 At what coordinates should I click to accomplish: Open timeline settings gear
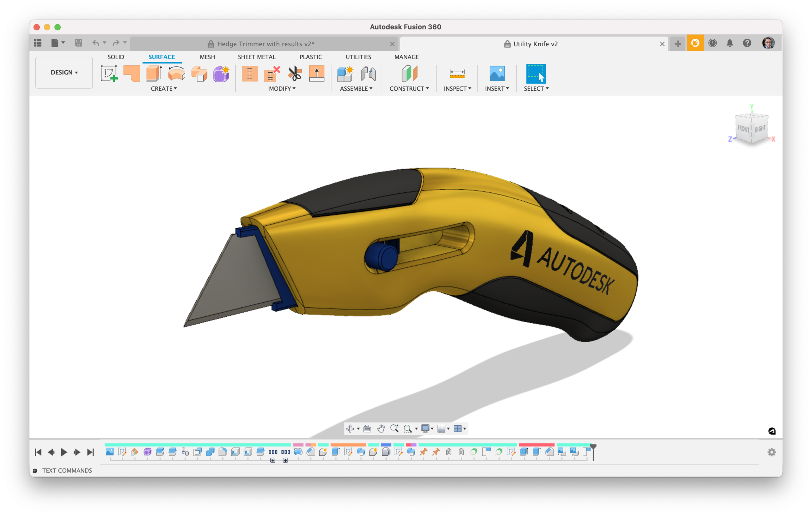pyautogui.click(x=771, y=452)
